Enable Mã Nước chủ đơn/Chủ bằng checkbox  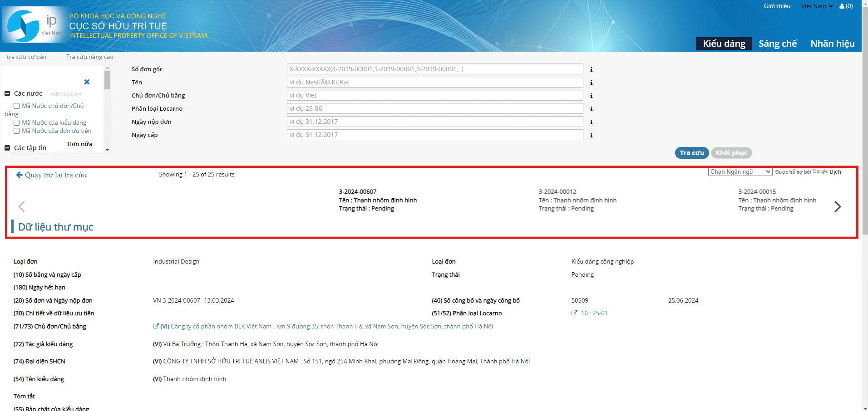17,106
